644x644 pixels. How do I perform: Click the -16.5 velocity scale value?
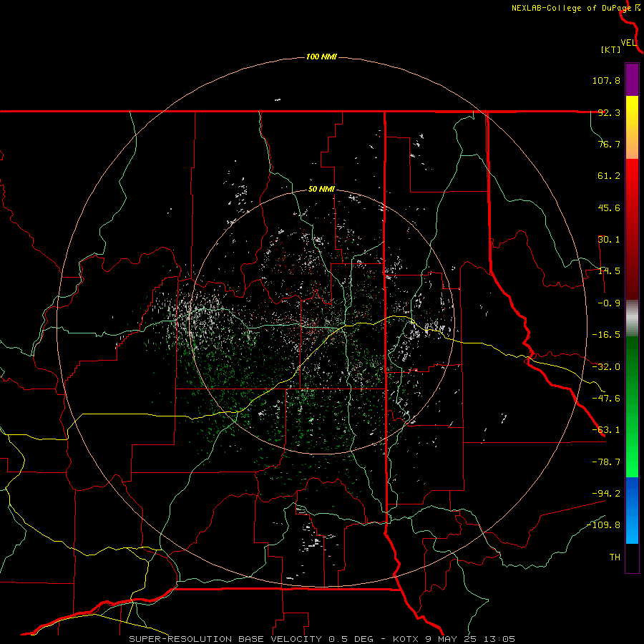606,335
